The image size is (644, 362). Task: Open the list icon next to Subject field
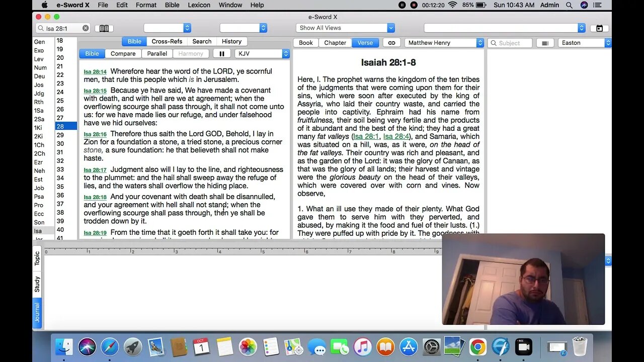(x=545, y=43)
